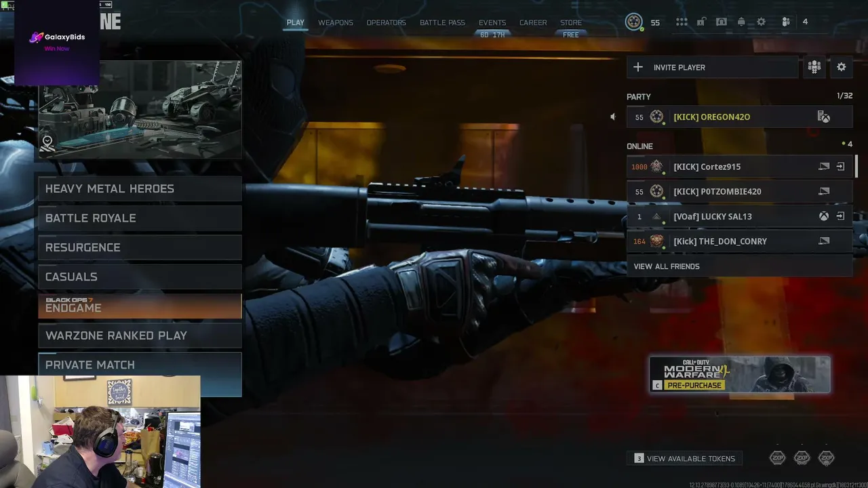Open the nine-dot grid menu icon
The height and width of the screenshot is (488, 868).
(682, 22)
